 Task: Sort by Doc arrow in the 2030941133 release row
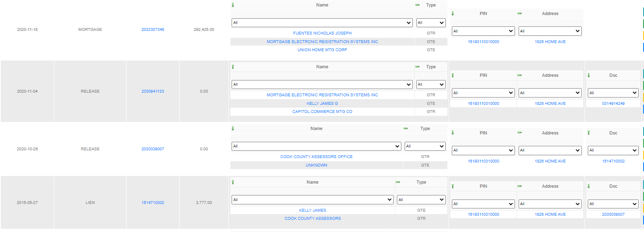(589, 76)
